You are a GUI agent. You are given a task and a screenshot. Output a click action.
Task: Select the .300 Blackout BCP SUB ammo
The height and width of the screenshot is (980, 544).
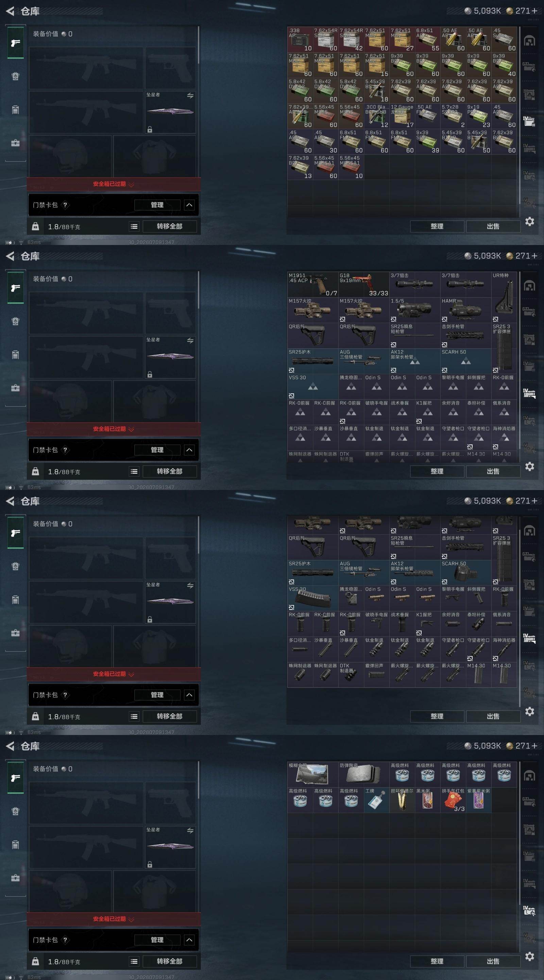(376, 116)
